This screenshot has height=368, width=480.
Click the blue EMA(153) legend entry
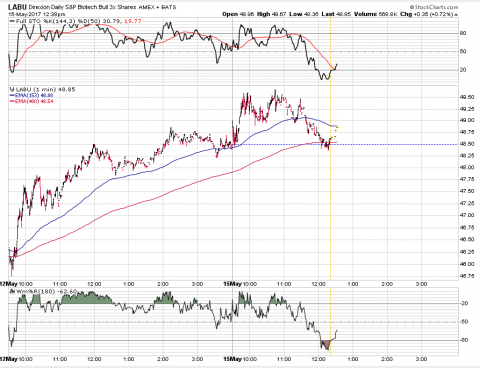pyautogui.click(x=34, y=95)
